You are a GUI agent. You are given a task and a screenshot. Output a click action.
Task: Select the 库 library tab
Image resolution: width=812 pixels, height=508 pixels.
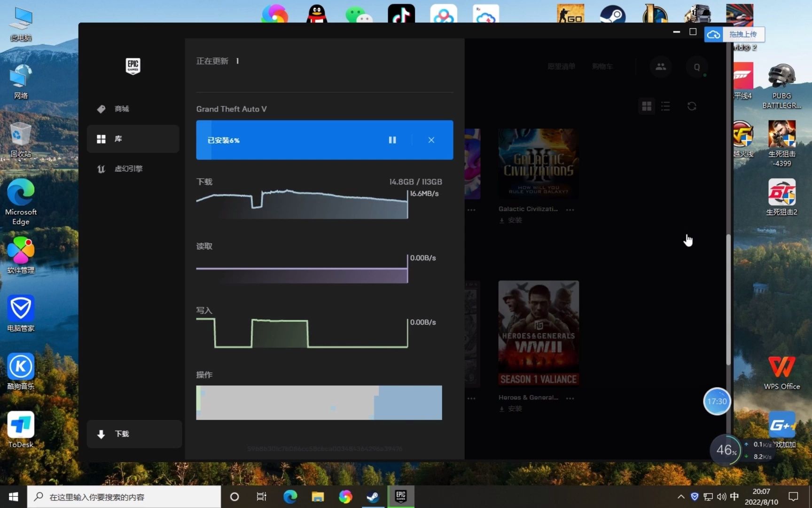tap(133, 139)
